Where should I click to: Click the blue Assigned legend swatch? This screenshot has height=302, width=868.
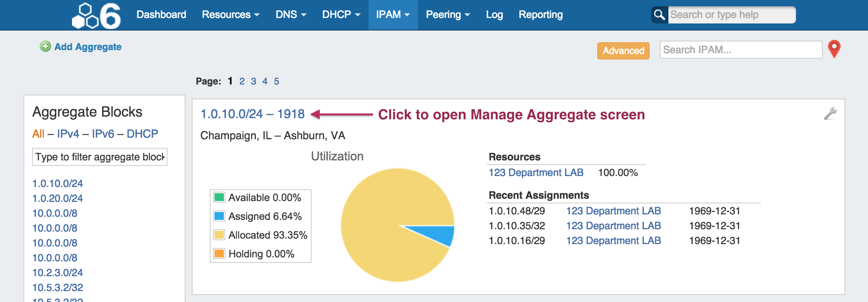point(219,216)
